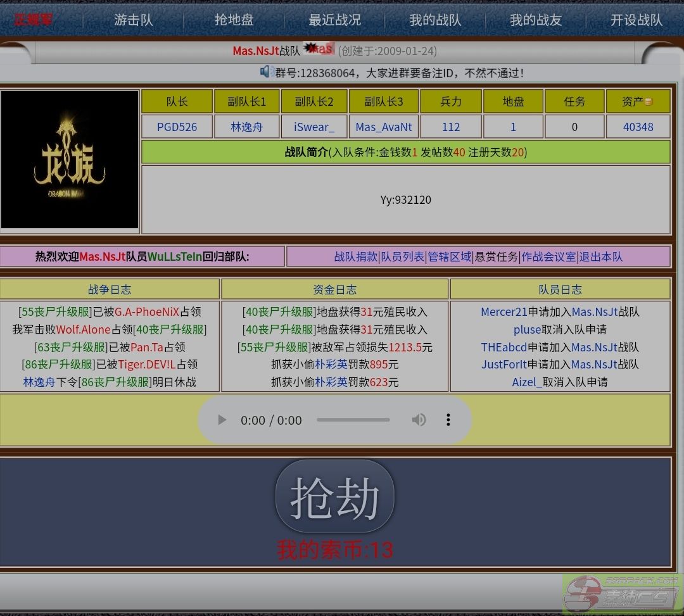684x616 pixels.
Task: Open the 队员列表 link
Action: pos(402,256)
